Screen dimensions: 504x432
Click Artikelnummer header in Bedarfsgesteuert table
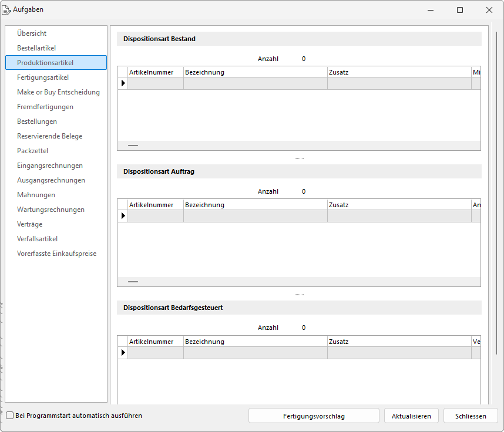click(x=156, y=342)
